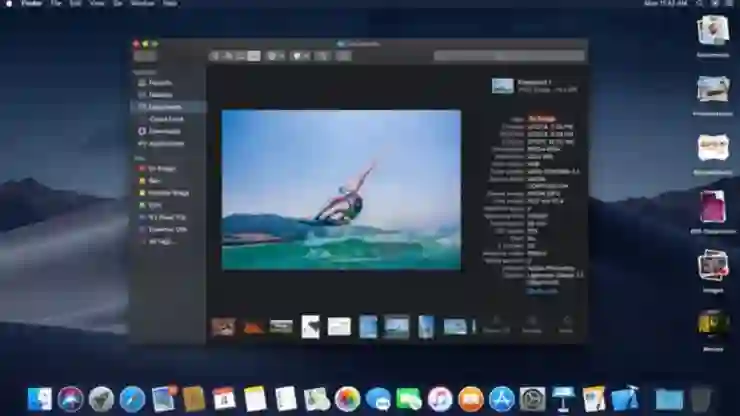The image size is (740, 416).
Task: Click the Share toolbar button
Action: pyautogui.click(x=323, y=56)
